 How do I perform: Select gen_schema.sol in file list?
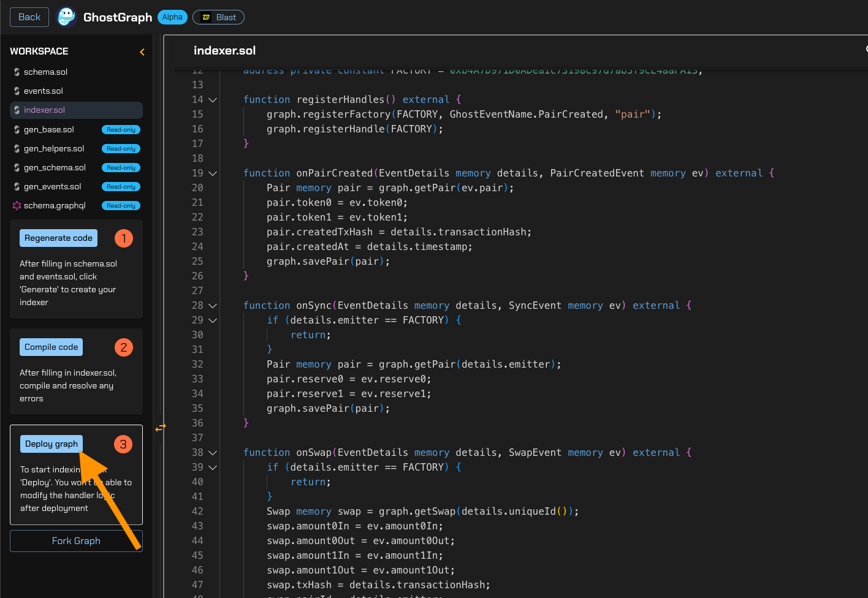55,168
